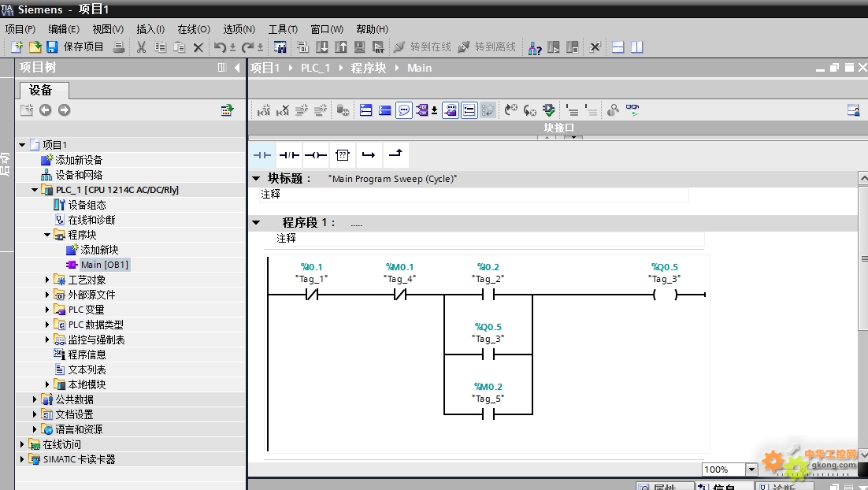
Task: Click the 程序块 breadcrumb item
Action: (369, 68)
